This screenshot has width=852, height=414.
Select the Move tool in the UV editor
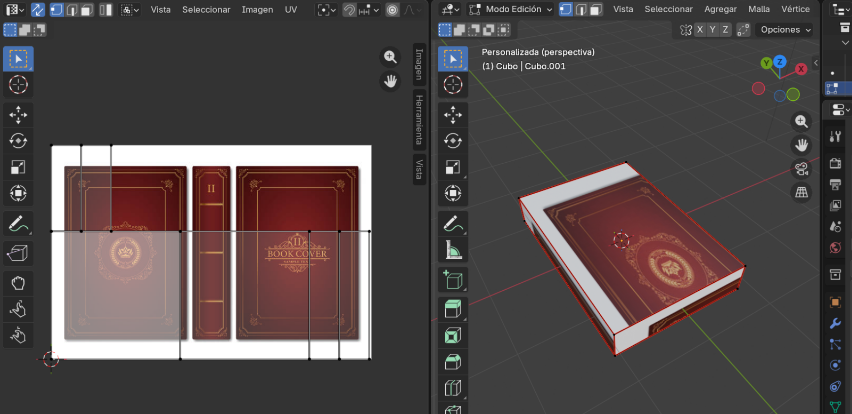coord(18,114)
